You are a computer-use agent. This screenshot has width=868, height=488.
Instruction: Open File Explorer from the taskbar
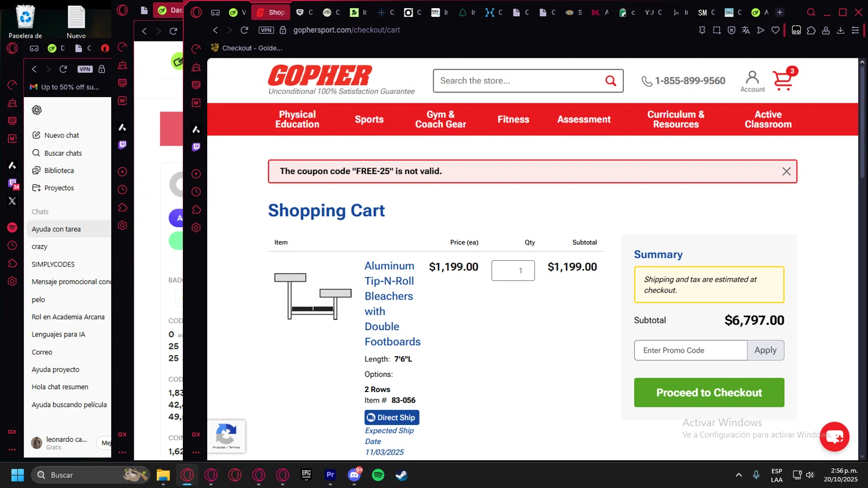163,475
